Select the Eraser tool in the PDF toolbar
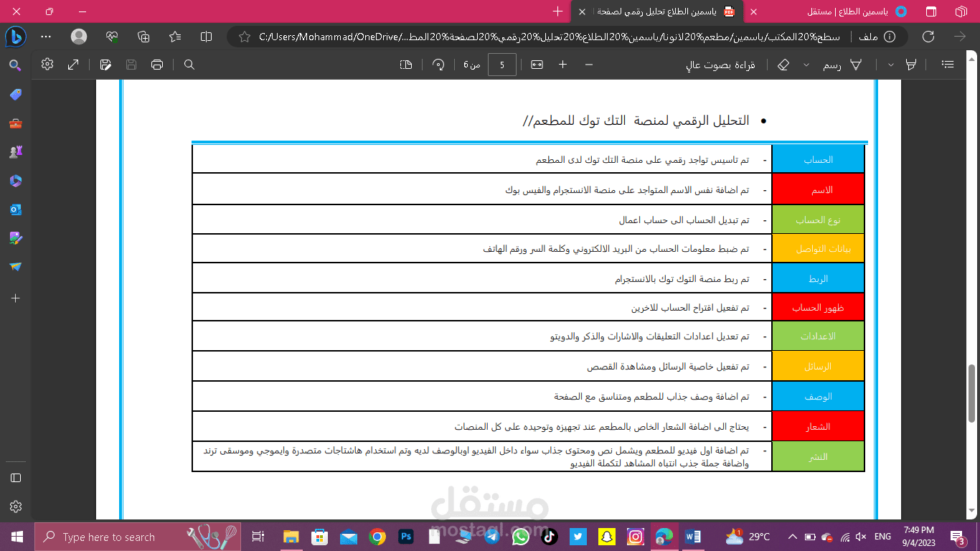Image resolution: width=980 pixels, height=551 pixels. click(783, 64)
